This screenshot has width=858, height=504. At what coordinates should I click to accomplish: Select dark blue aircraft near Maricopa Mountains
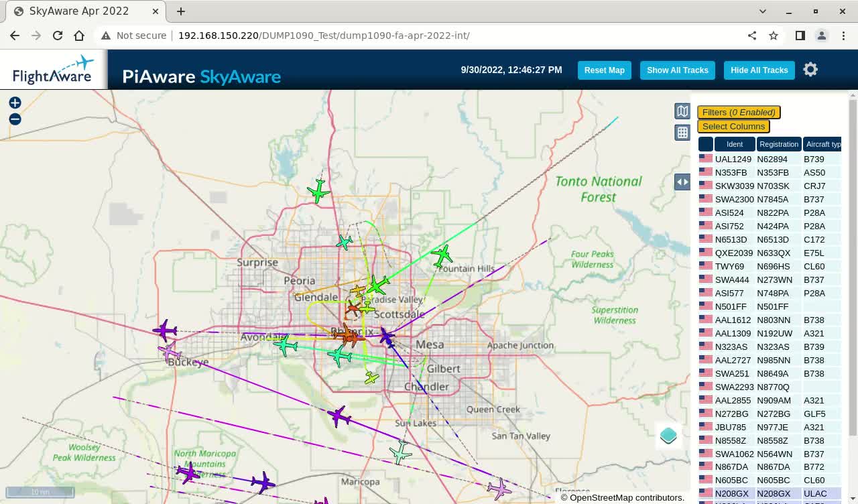pyautogui.click(x=263, y=482)
